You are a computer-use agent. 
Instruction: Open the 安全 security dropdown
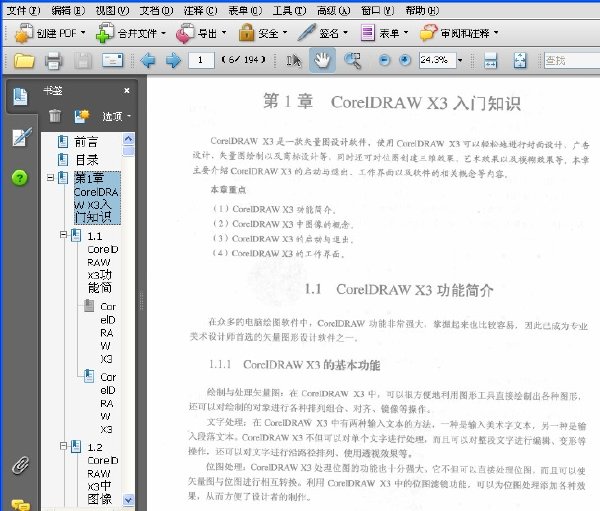[263, 33]
